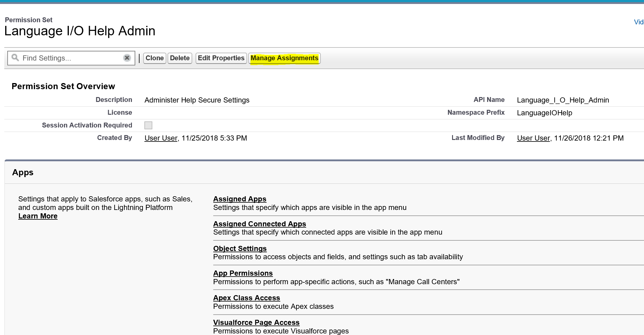Toggle Session Activation Required checkbox
The height and width of the screenshot is (335, 644).
pos(148,125)
